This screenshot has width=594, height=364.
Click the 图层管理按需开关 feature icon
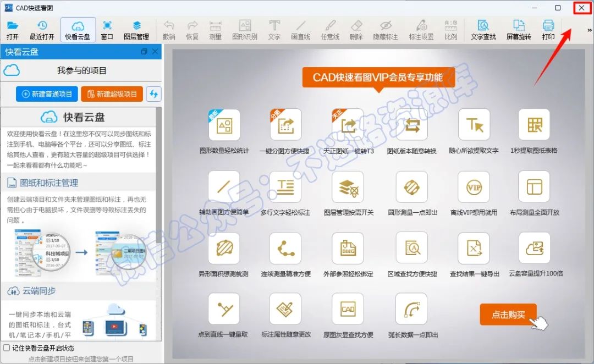coord(348,187)
